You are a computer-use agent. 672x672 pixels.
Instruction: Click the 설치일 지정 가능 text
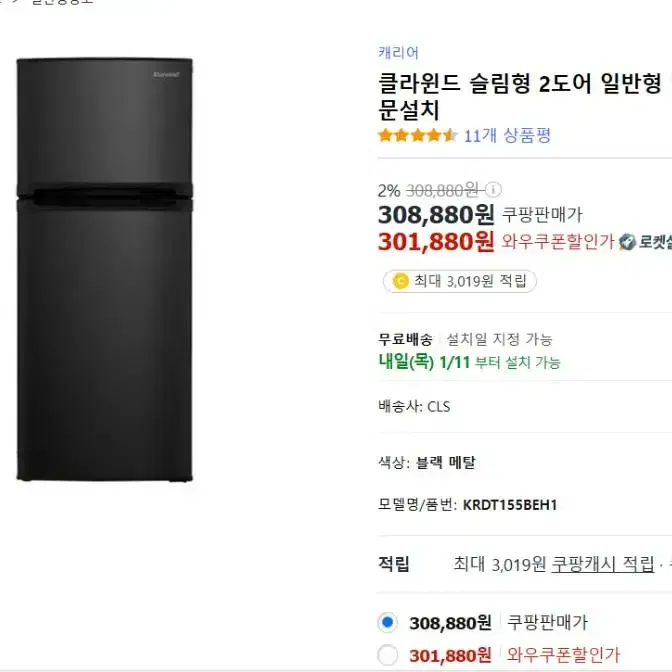click(499, 339)
